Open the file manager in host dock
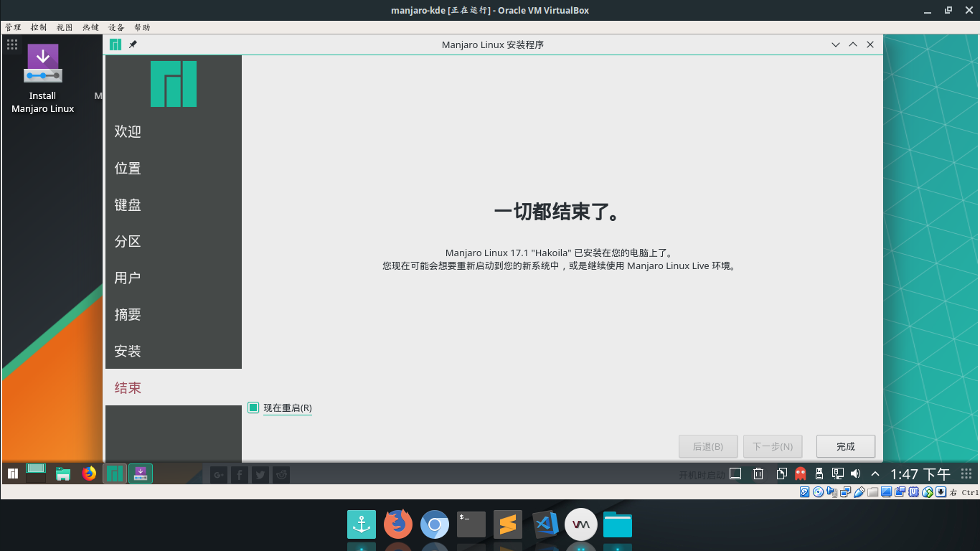980x551 pixels. (x=618, y=524)
